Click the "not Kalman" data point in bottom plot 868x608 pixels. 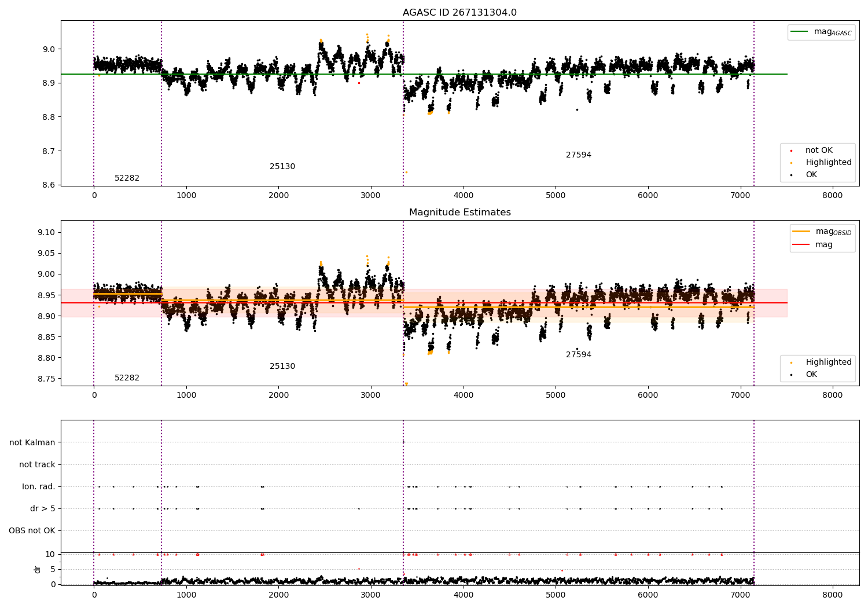coord(403,442)
